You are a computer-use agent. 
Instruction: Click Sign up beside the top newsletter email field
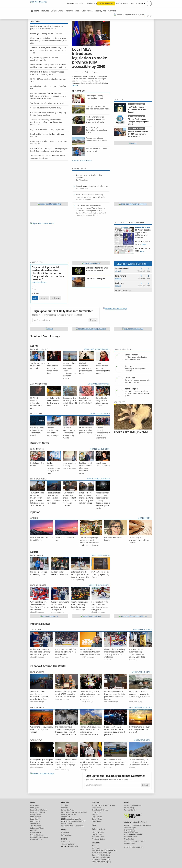(93, 320)
